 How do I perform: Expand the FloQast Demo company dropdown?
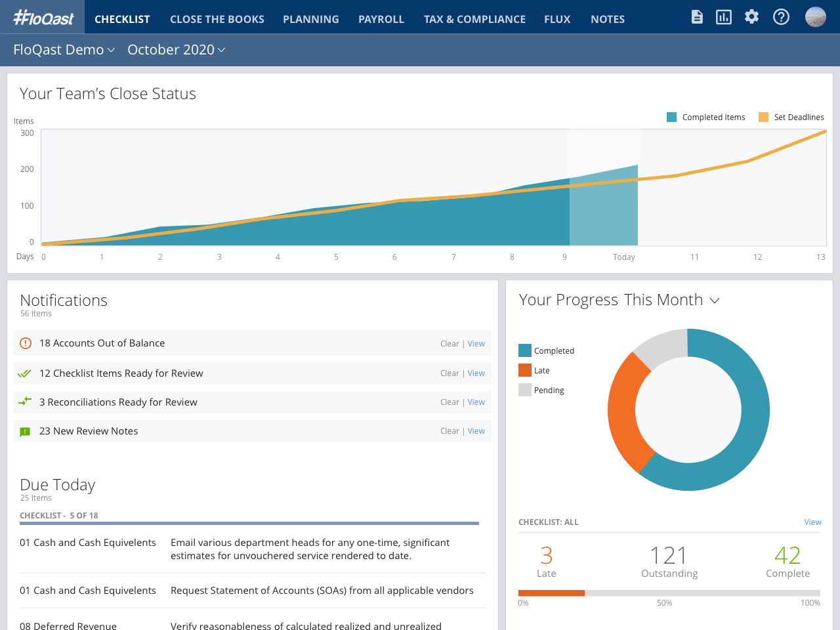(x=64, y=50)
